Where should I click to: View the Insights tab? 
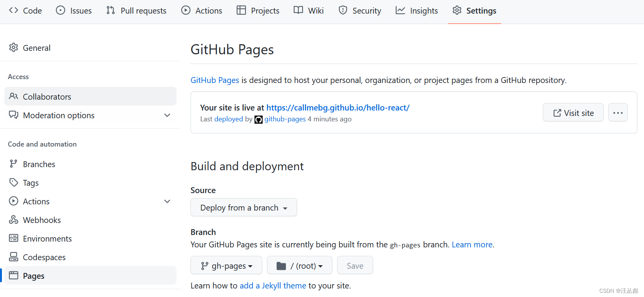click(417, 10)
